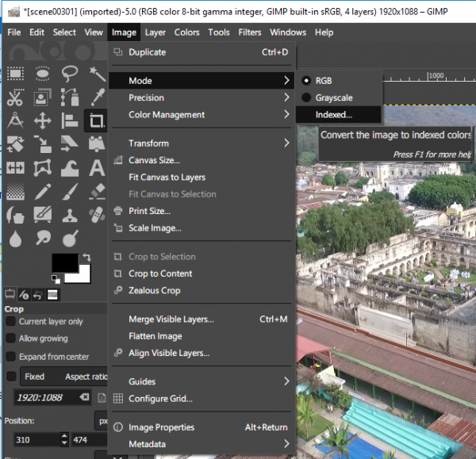
Task: Select the Rectangle Select tool
Action: pyautogui.click(x=15, y=74)
